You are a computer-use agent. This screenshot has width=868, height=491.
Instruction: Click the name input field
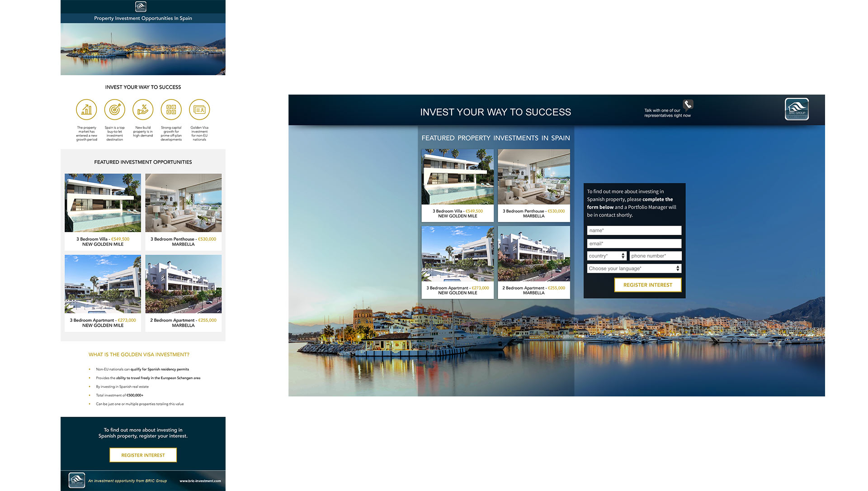634,230
